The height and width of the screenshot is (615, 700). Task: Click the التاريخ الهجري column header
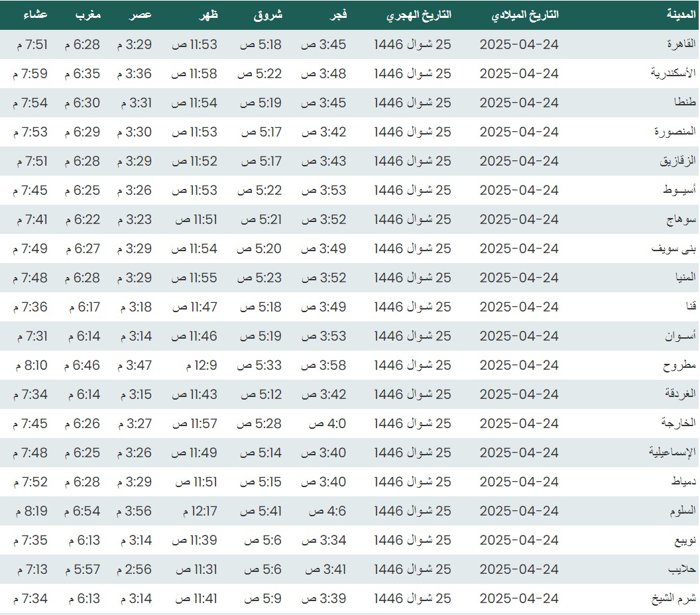[418, 15]
